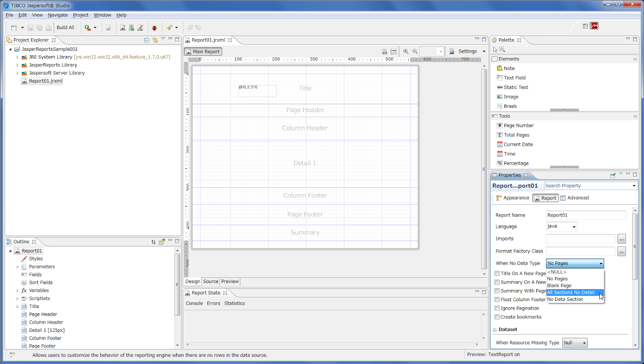Image resolution: width=644 pixels, height=364 pixels.
Task: Open the Navigate menu
Action: (x=58, y=15)
